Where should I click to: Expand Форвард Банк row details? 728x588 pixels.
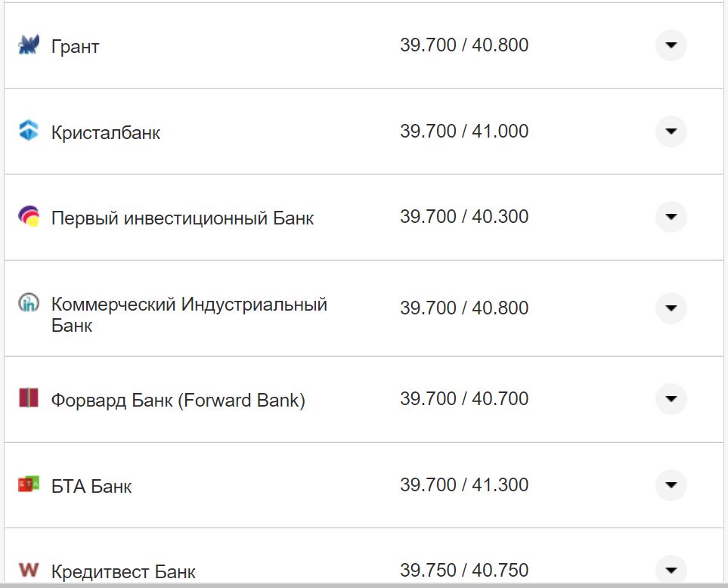tap(671, 399)
